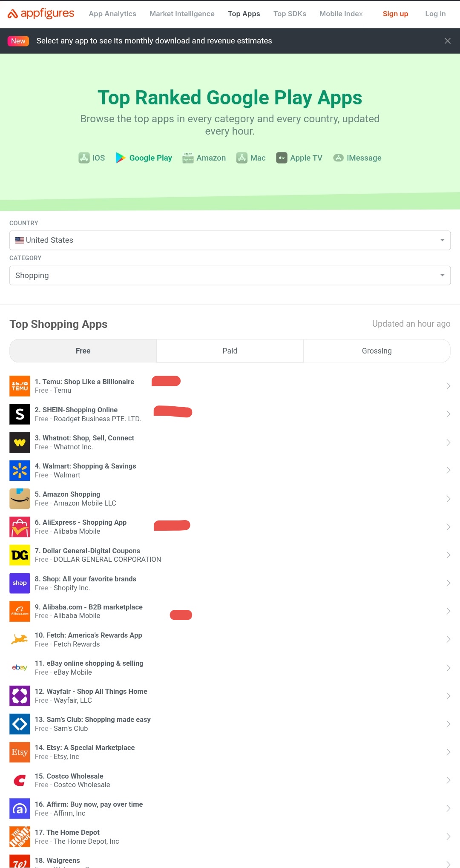
Task: Select the iMessage store icon
Action: tap(339, 158)
